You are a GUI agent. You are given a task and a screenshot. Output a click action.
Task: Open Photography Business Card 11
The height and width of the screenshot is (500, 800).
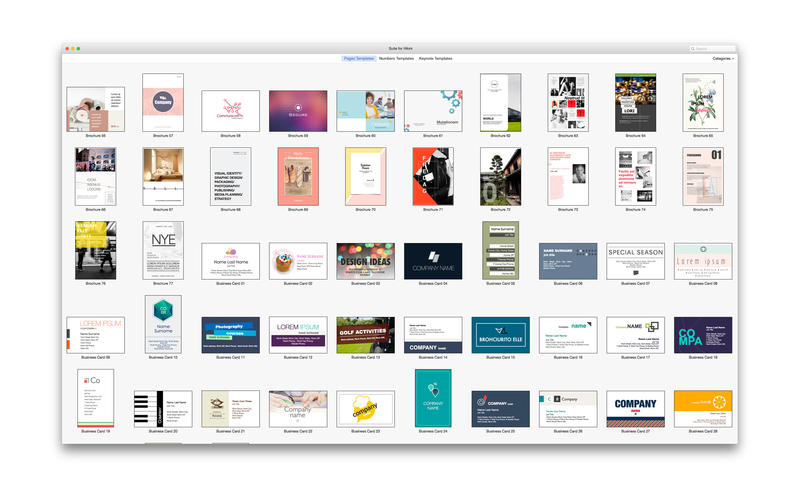point(231,335)
